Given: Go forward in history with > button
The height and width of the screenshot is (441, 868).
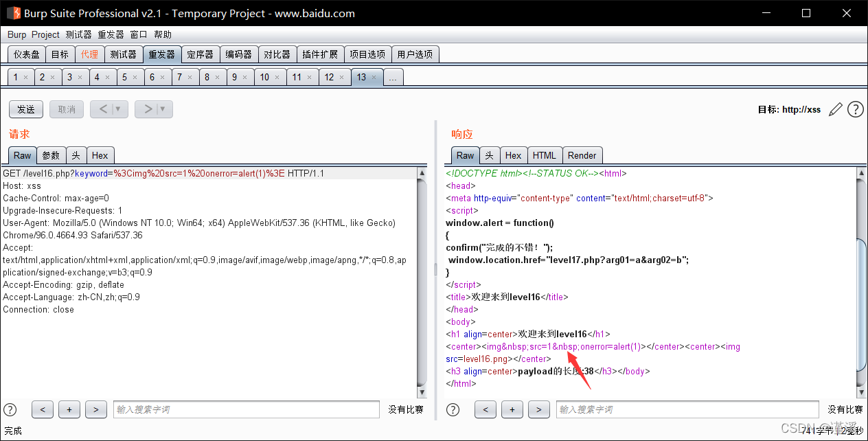Looking at the screenshot, I should [147, 109].
